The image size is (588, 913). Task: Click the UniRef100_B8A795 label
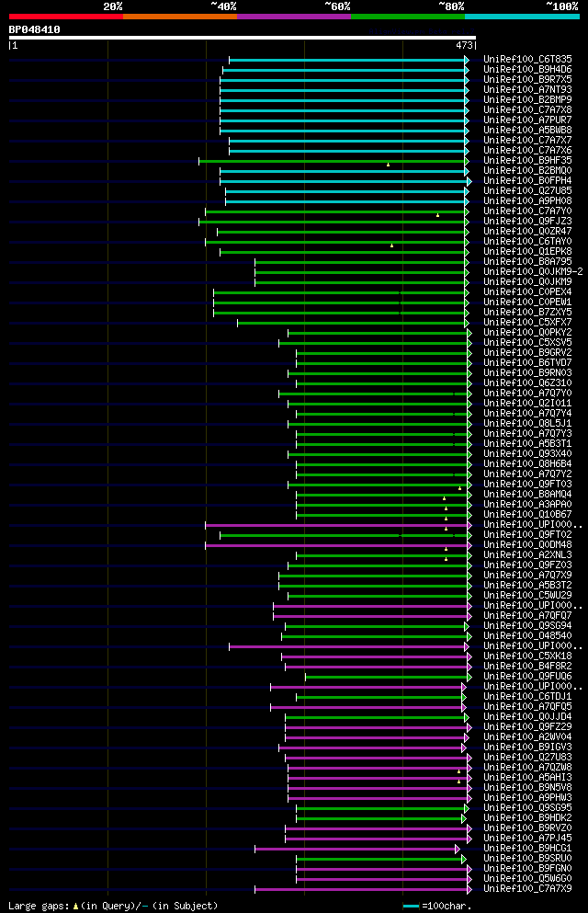[x=527, y=261]
